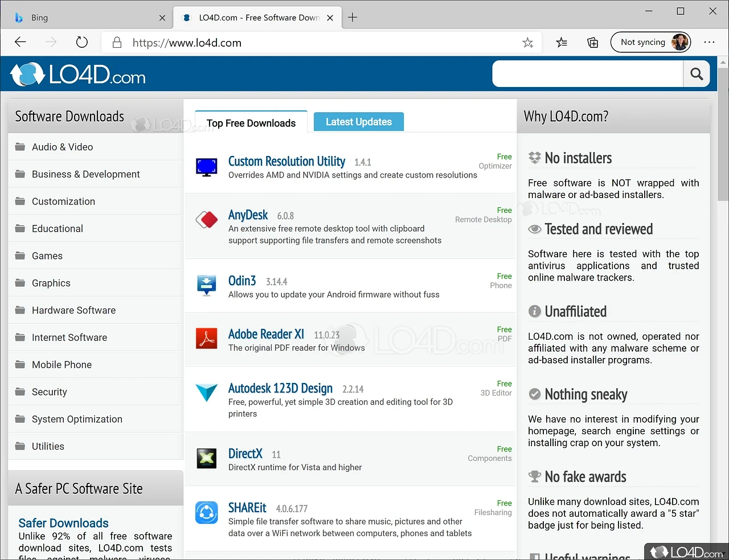Image resolution: width=729 pixels, height=560 pixels.
Task: Switch to the Bing browser tab
Action: [x=85, y=17]
